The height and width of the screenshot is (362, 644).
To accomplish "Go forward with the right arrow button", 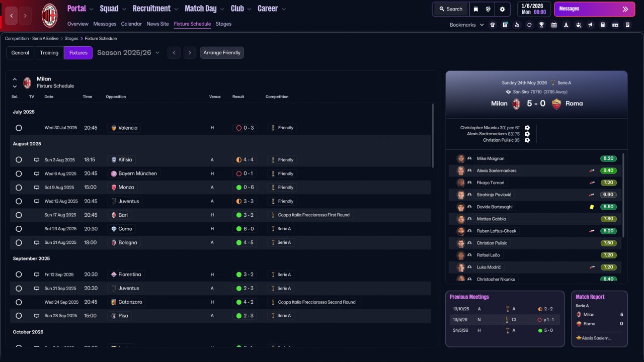I will click(x=25, y=16).
